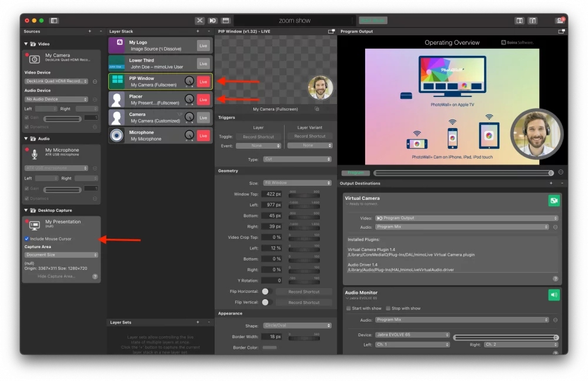Click the Border Color swatch
The height and width of the screenshot is (381, 588).
(x=270, y=347)
